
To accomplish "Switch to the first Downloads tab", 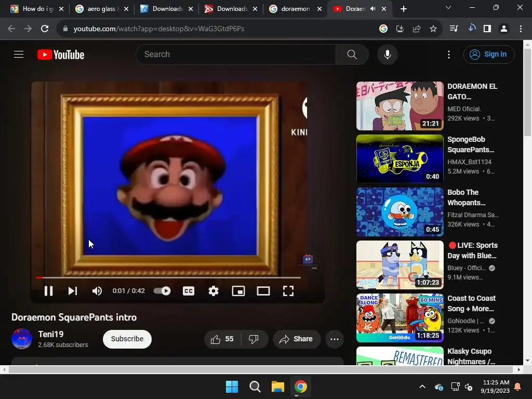I will coord(166,9).
